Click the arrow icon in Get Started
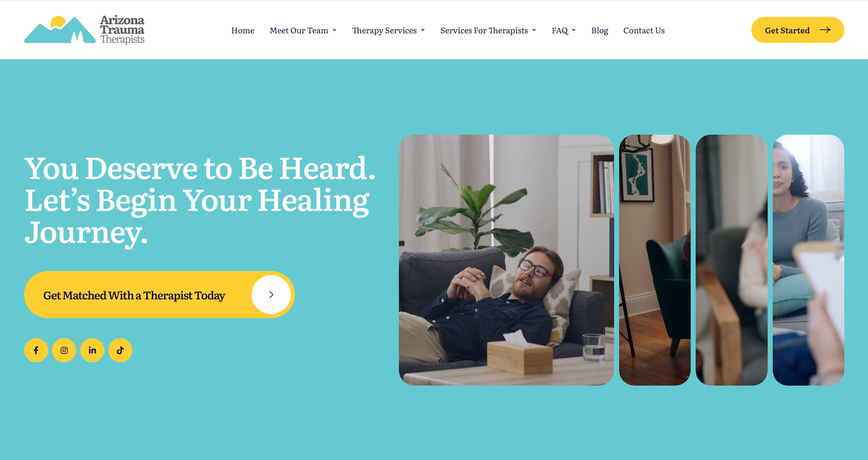 click(x=825, y=30)
